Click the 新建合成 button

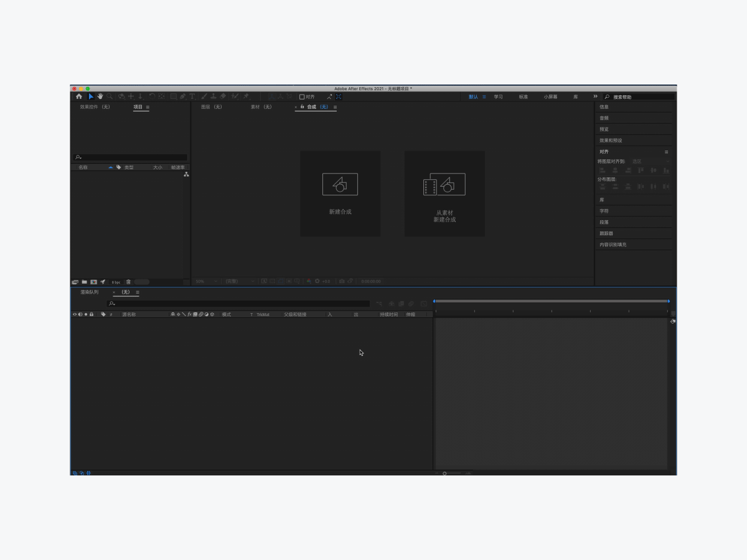(x=340, y=194)
